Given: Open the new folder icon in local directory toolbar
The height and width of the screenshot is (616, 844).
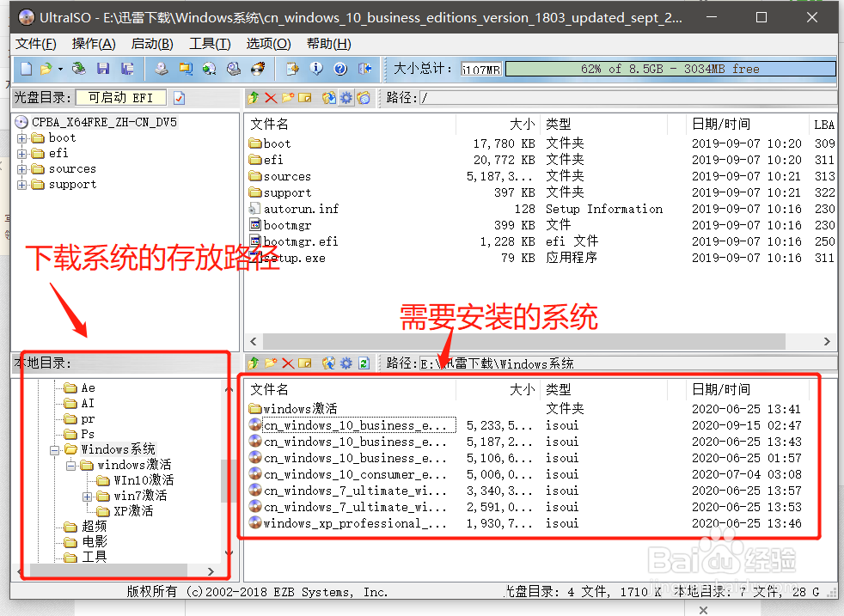Looking at the screenshot, I should pyautogui.click(x=272, y=363).
